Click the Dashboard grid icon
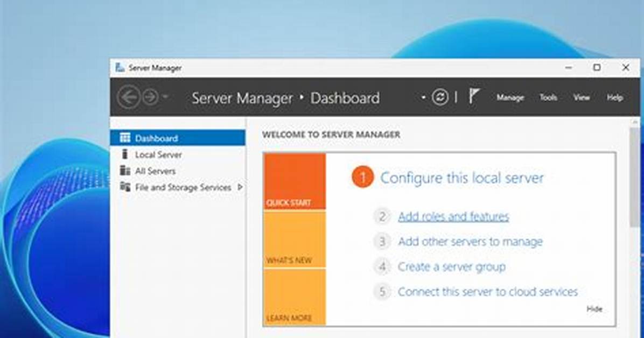The width and height of the screenshot is (644, 338). pos(125,138)
